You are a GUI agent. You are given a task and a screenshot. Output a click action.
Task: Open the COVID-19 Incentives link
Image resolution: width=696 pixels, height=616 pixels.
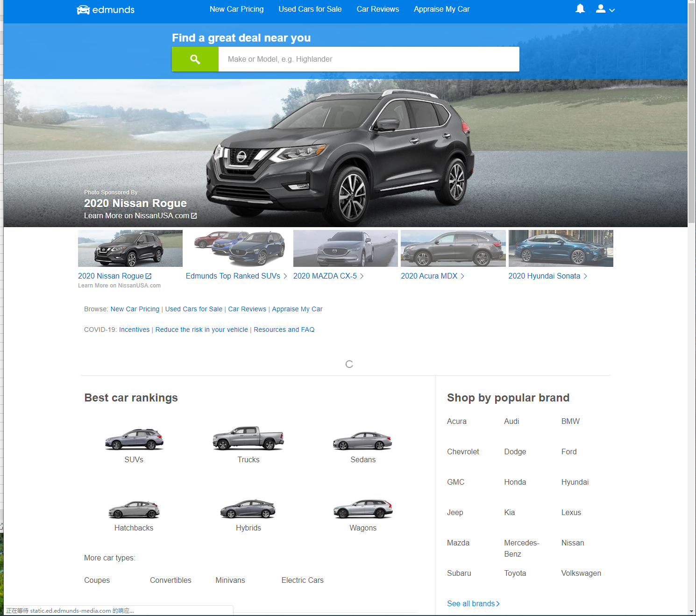click(135, 329)
